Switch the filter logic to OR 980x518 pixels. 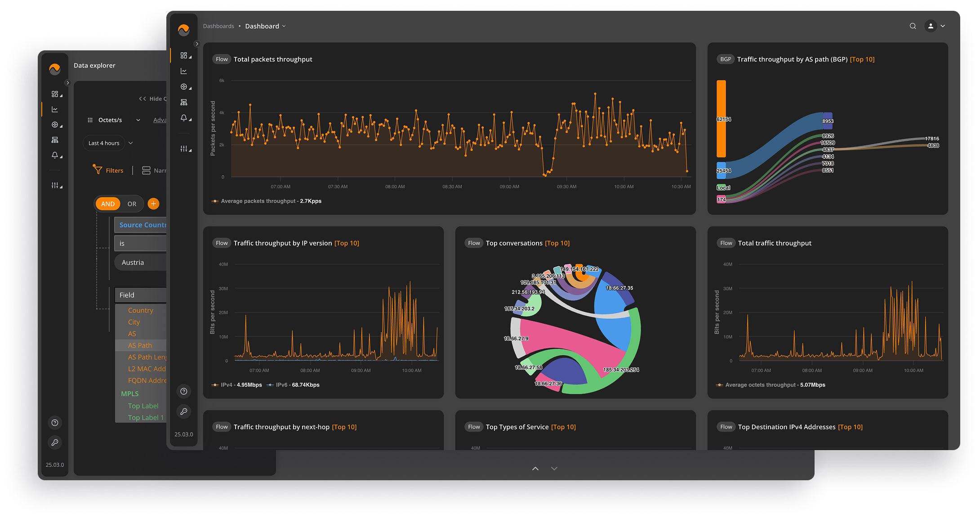click(x=132, y=204)
